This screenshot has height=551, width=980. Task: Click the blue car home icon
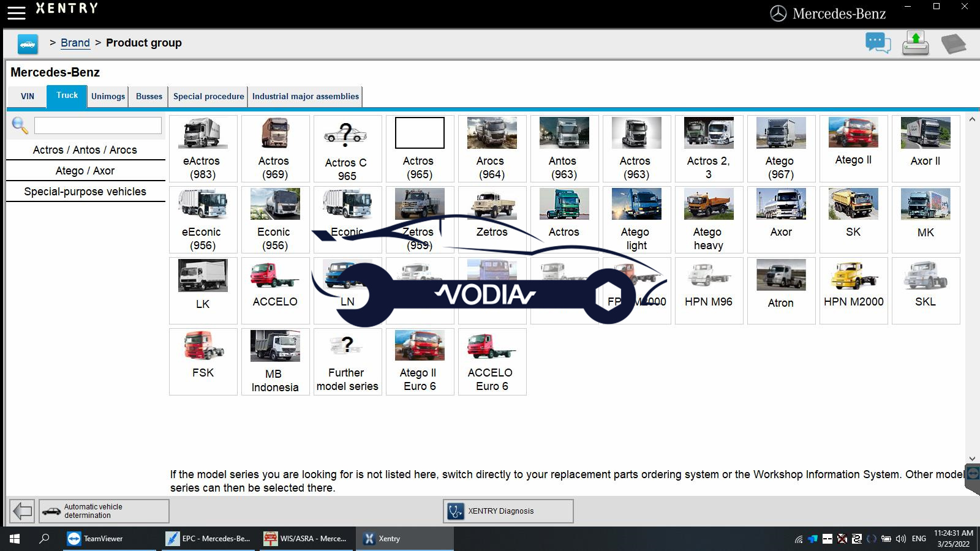click(28, 43)
